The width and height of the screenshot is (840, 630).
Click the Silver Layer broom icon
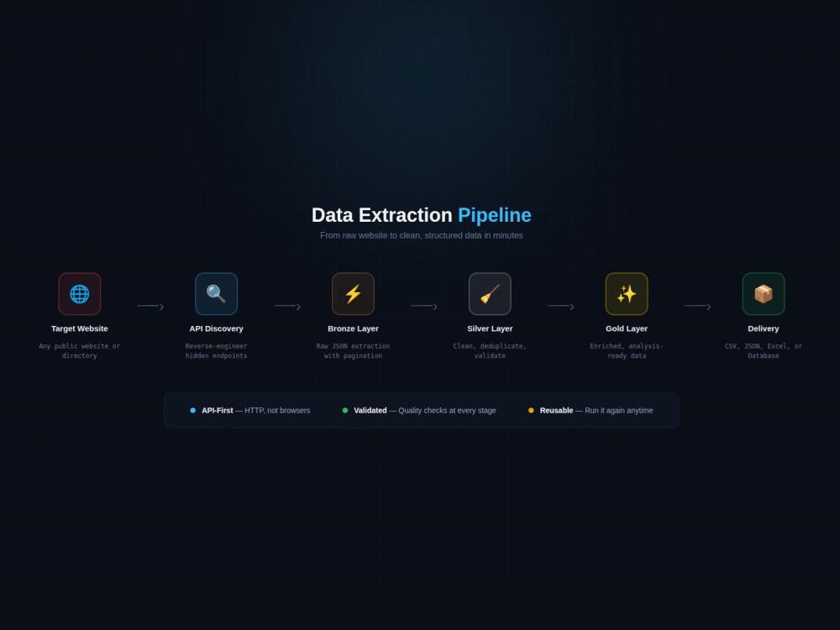click(491, 293)
